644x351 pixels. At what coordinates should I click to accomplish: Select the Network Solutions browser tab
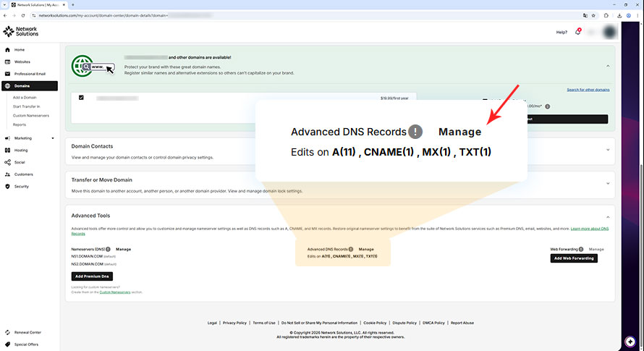click(x=38, y=5)
